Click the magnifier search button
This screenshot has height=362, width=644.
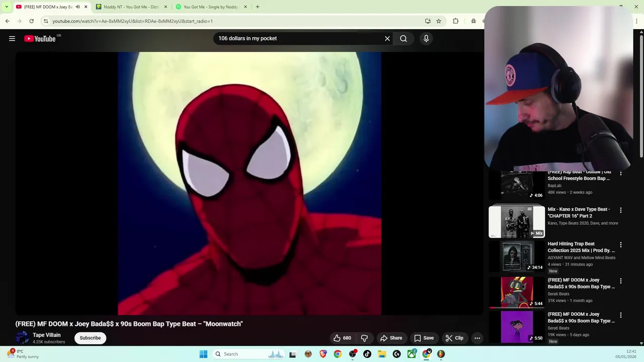pos(404,38)
